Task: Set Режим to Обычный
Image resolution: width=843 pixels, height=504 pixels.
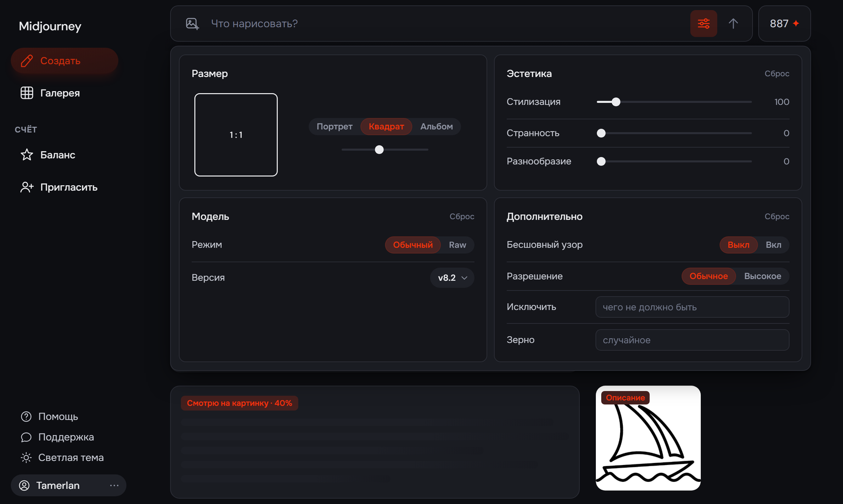Action: pyautogui.click(x=413, y=245)
